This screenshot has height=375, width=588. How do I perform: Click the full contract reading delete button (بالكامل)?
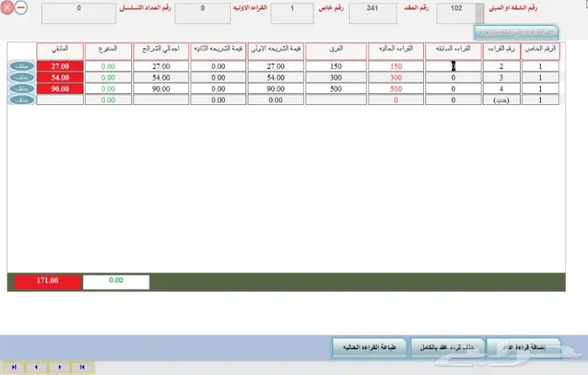[447, 347]
